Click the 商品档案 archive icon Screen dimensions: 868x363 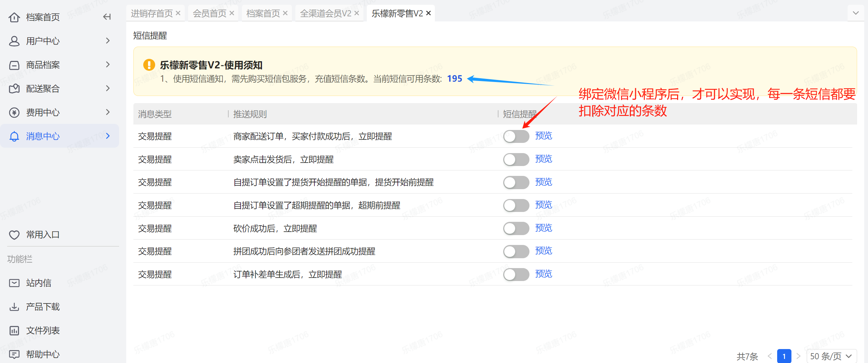(x=14, y=65)
